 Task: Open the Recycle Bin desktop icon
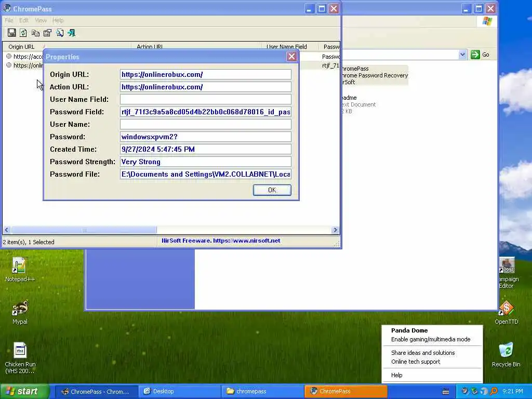click(x=506, y=355)
